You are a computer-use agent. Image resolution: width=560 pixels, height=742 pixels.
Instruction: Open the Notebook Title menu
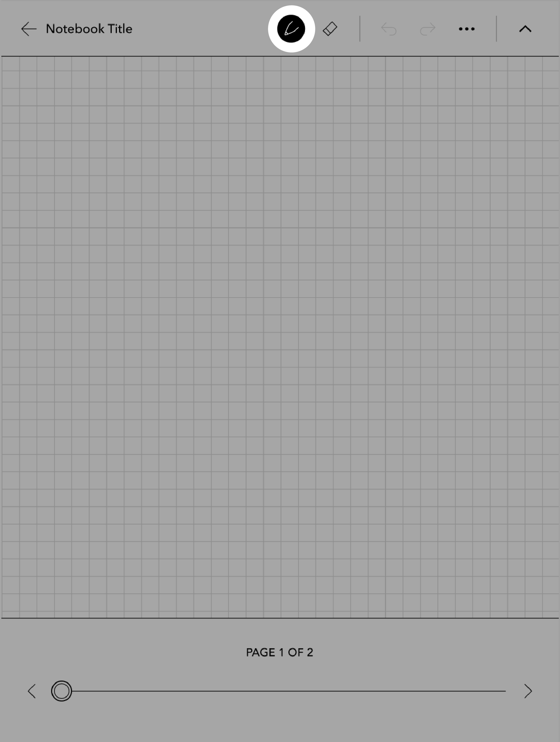tap(89, 28)
